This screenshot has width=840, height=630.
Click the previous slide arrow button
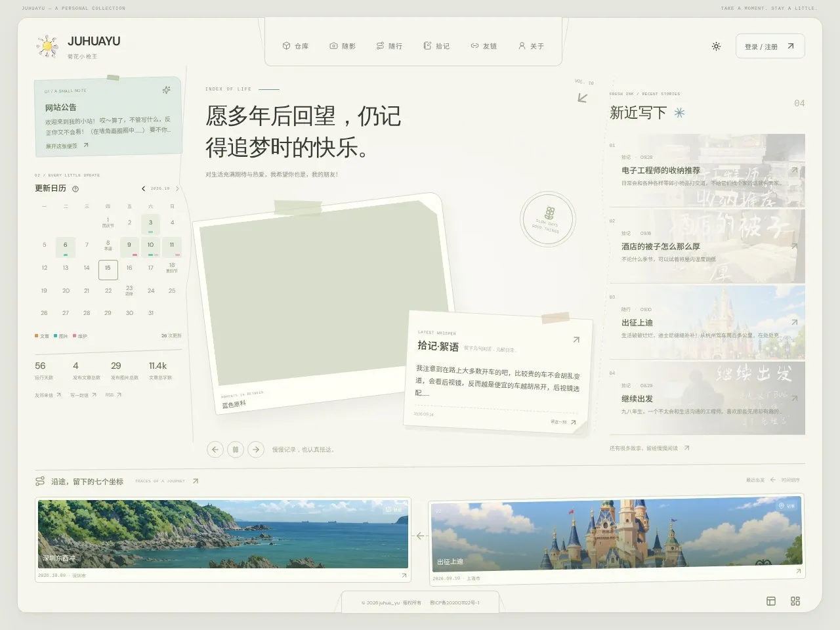(215, 450)
